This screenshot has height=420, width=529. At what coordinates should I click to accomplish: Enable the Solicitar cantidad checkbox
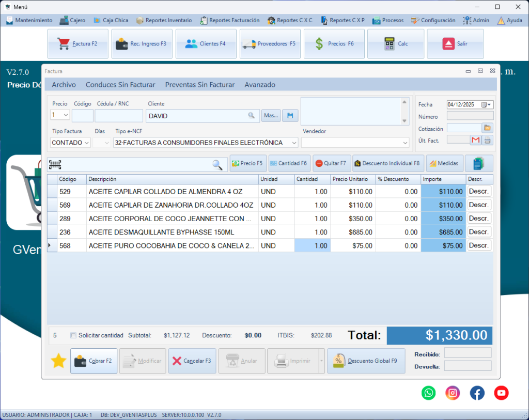click(73, 335)
